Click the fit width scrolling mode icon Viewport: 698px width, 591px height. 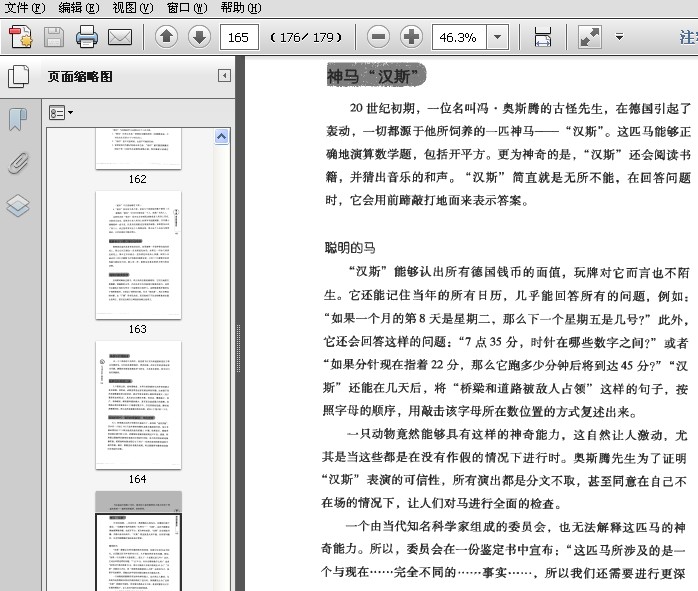coord(543,37)
